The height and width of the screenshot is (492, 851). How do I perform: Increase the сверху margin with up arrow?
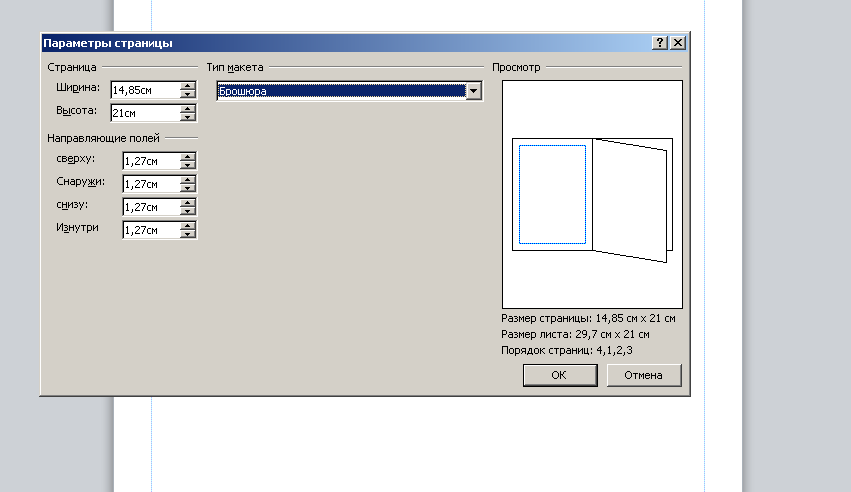point(188,157)
